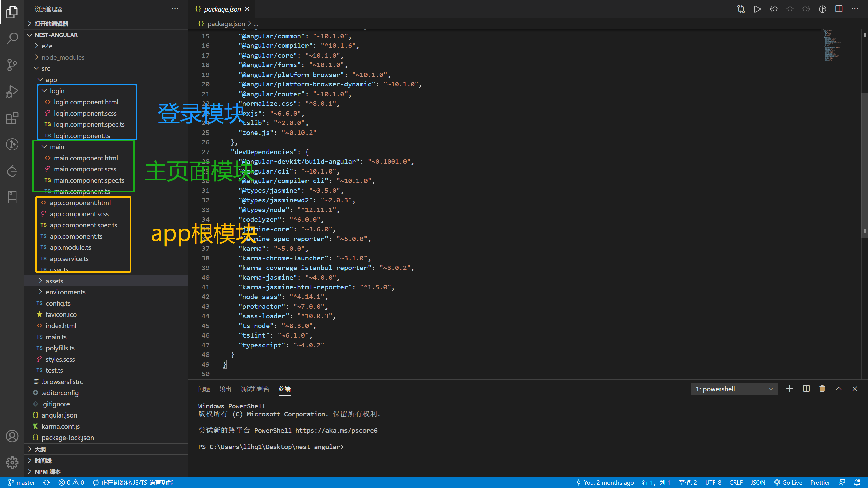Open the powershell terminal selector dropdown

coord(734,389)
